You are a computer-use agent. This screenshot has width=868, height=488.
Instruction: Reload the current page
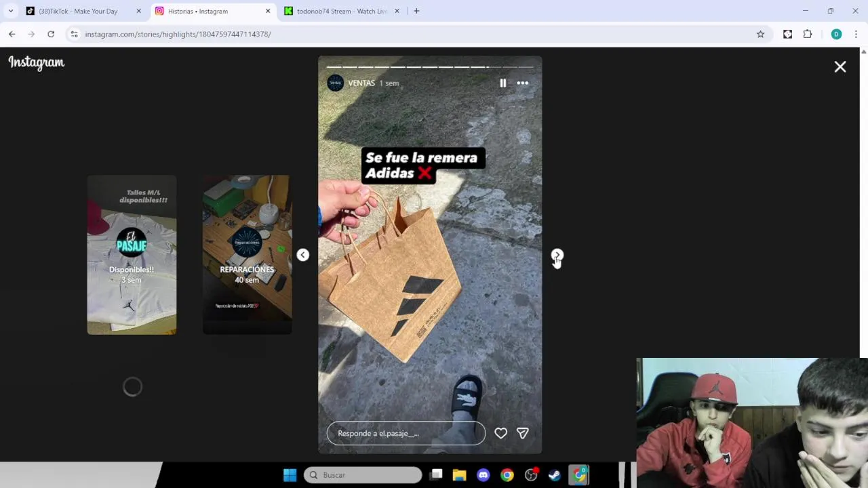pos(51,34)
